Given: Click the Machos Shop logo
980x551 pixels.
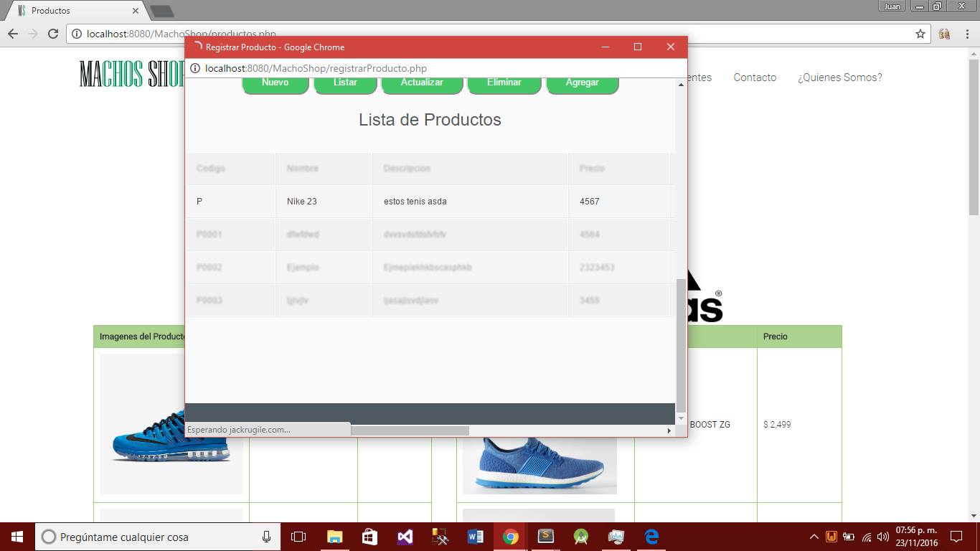Looking at the screenshot, I should (x=132, y=74).
